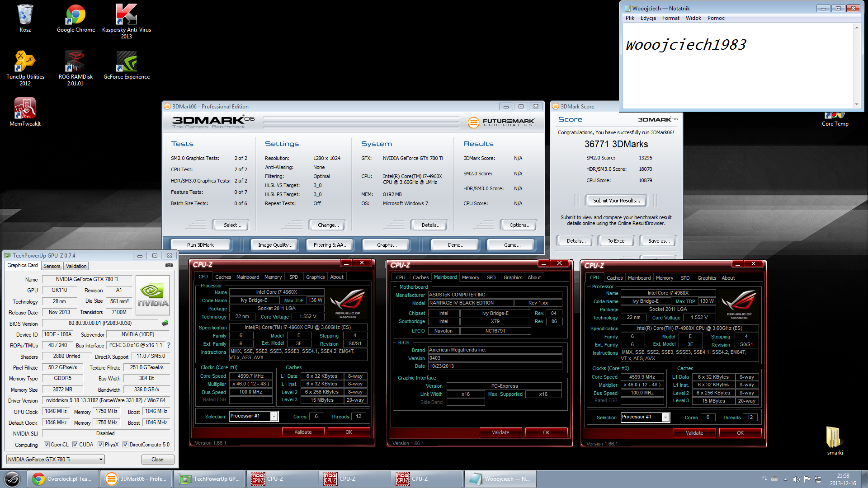Open TuneUp Utilities 2012 desktop shortcut
The width and height of the screenshot is (868, 488).
(25, 68)
